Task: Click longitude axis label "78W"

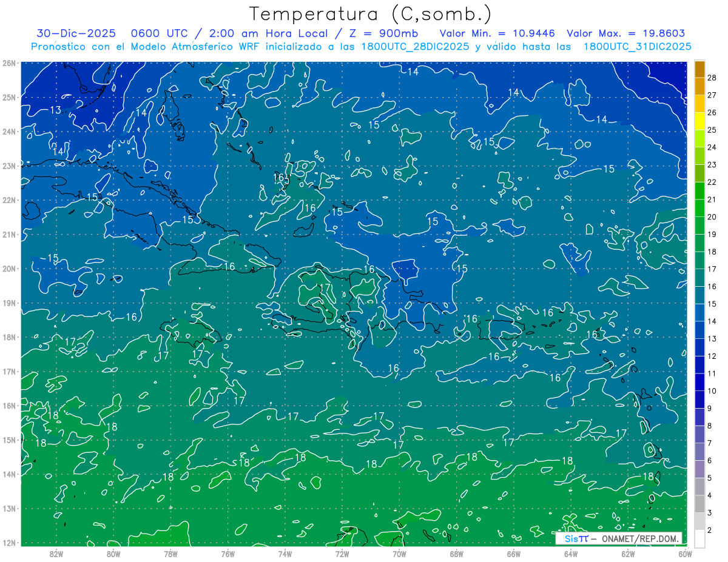Action: [x=170, y=554]
